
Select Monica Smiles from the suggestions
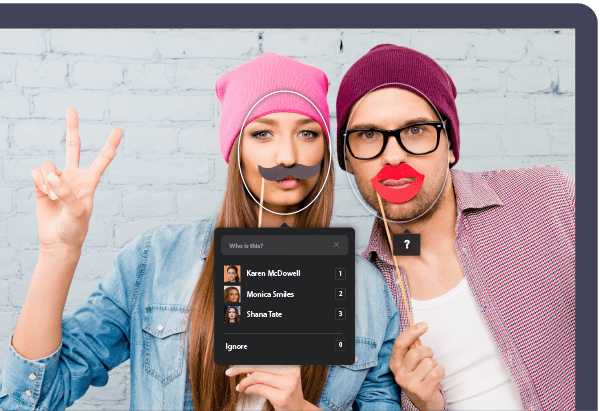[x=284, y=294]
